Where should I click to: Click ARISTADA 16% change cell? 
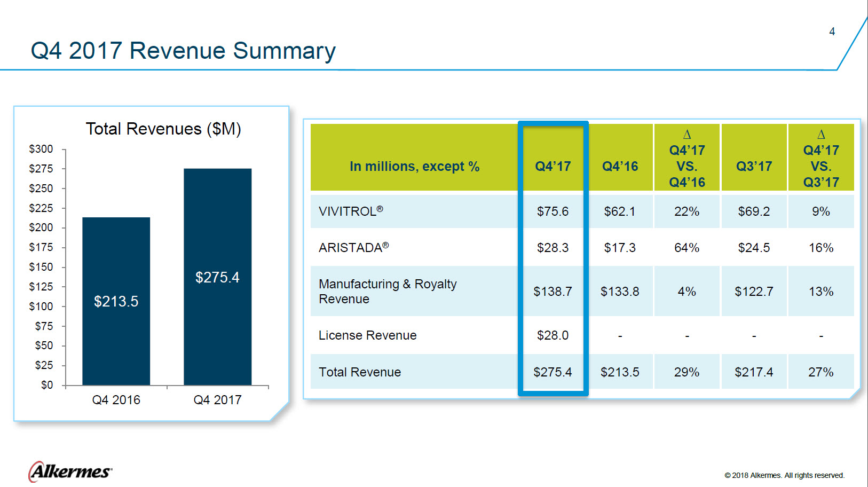pos(821,248)
